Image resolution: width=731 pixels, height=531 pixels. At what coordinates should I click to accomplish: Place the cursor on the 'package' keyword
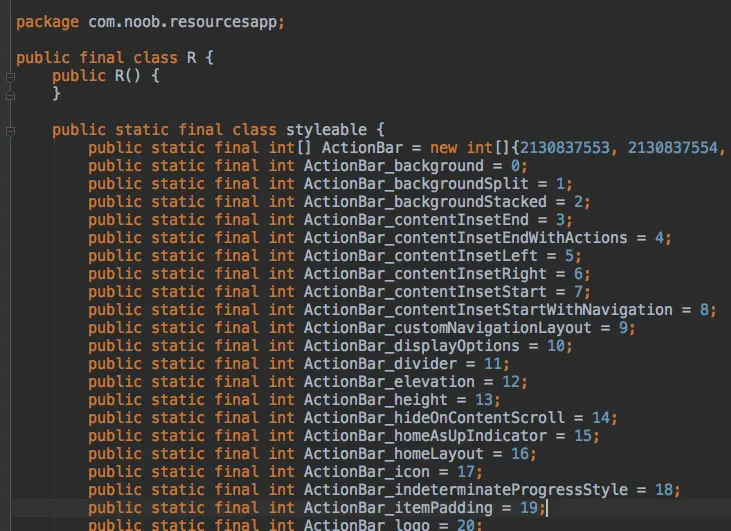coord(47,22)
